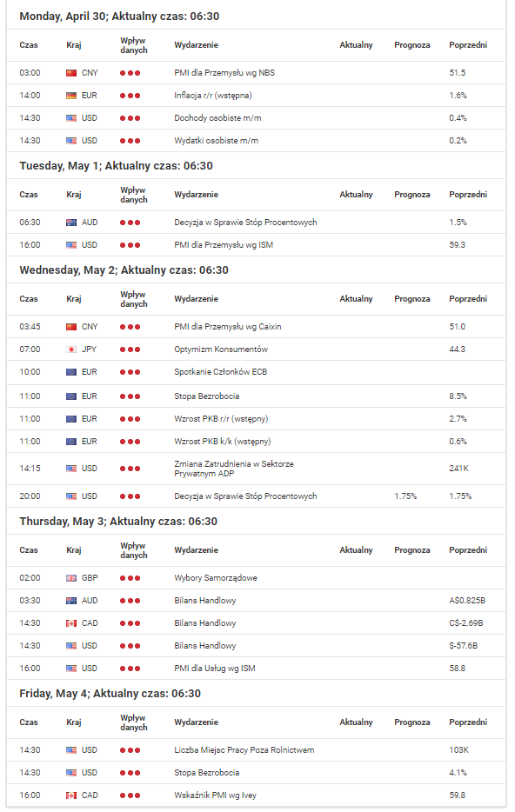Viewport: 515px width, 812px height.
Task: Open the Zmiana Zatrudnienia w Sektorze Prywatnym ADP event
Action: pyautogui.click(x=234, y=469)
